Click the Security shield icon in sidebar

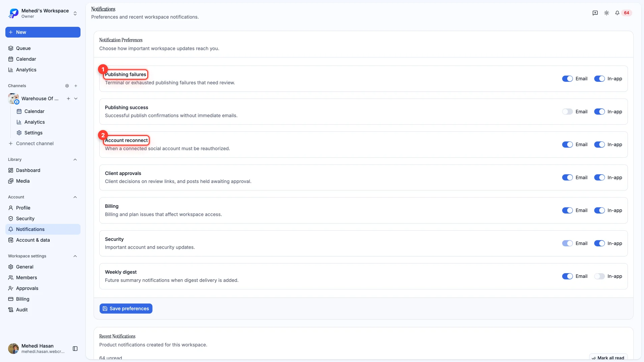click(x=11, y=219)
